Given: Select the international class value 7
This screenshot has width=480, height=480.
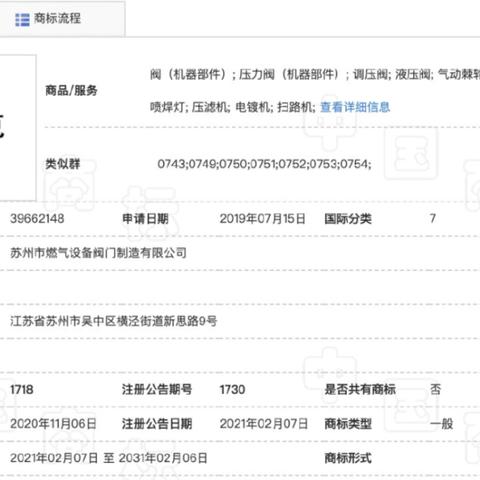Looking at the screenshot, I should click(433, 219).
